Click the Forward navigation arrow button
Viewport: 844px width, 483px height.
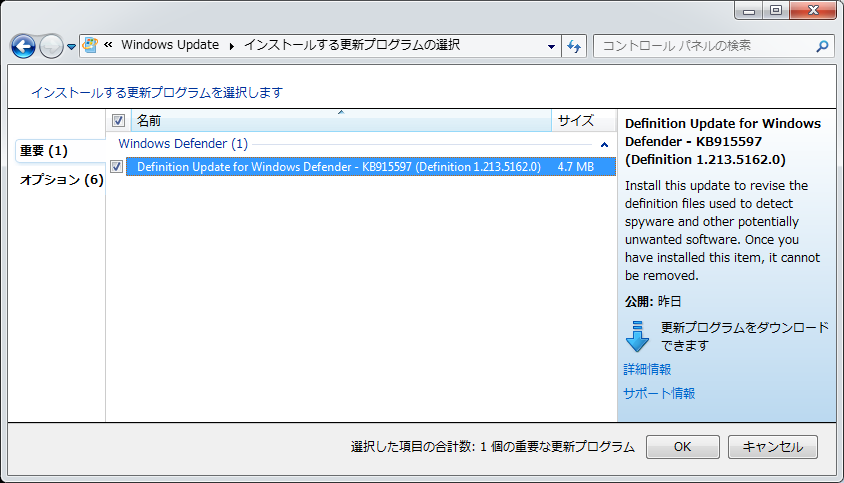point(51,46)
